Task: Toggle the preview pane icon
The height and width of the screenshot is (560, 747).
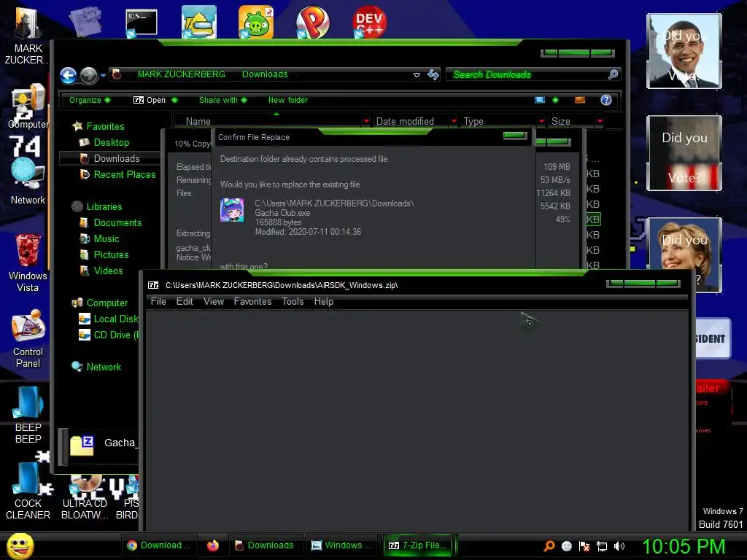Action: pyautogui.click(x=580, y=100)
